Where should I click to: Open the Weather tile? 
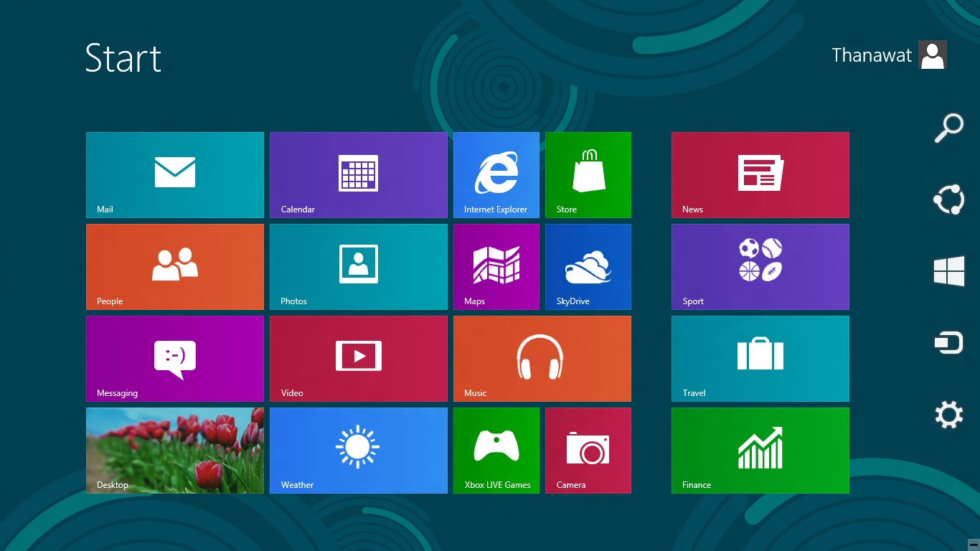[359, 451]
